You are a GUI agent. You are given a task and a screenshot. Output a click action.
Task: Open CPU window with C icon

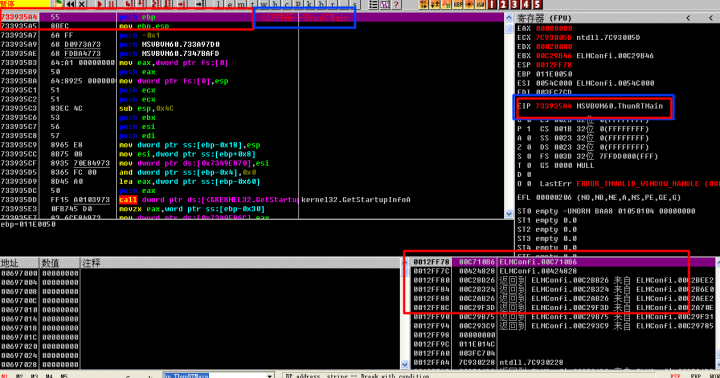point(286,5)
